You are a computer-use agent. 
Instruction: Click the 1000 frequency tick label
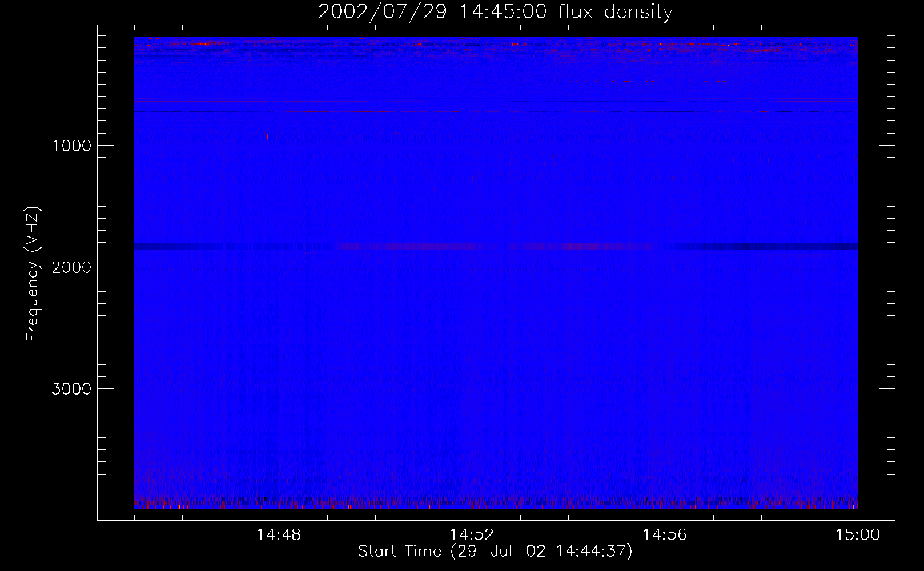(x=71, y=146)
